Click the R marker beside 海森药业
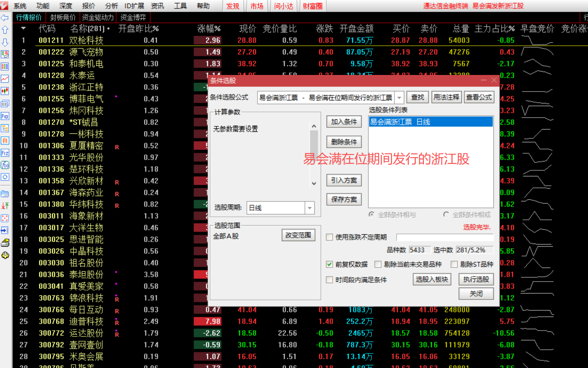Viewport: 588px width, 368px height. tap(117, 194)
